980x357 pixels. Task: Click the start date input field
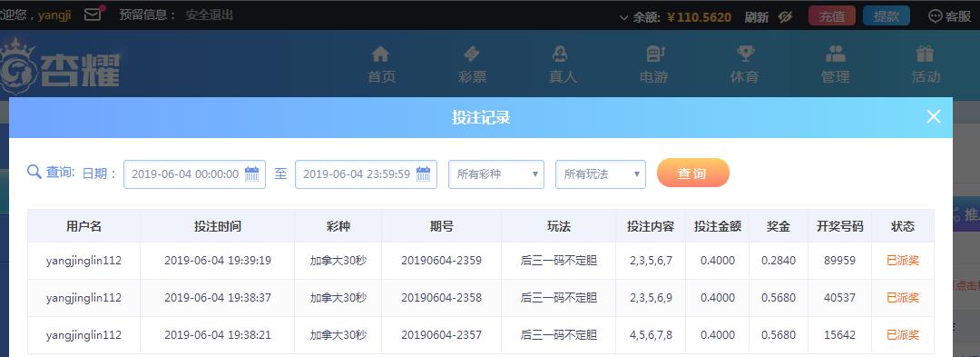click(x=194, y=174)
